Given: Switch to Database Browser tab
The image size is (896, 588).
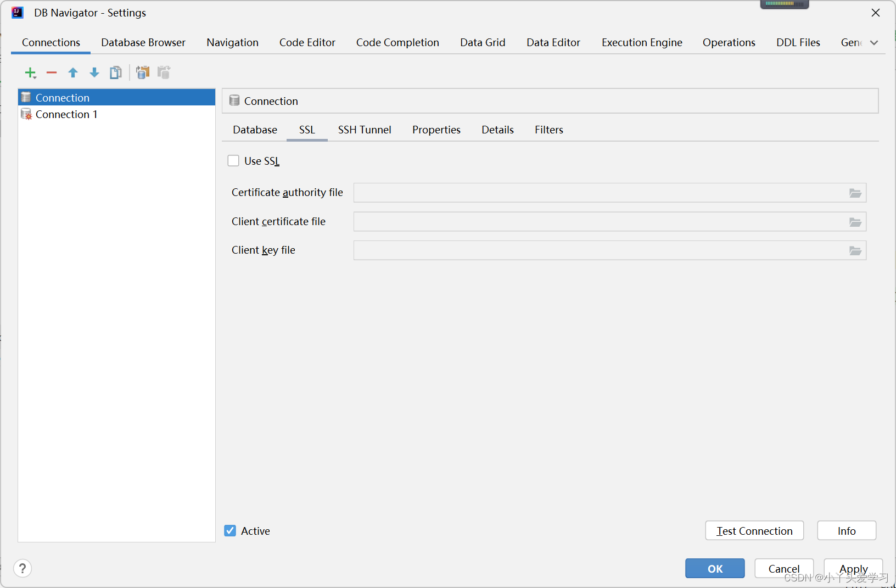Looking at the screenshot, I should (143, 43).
